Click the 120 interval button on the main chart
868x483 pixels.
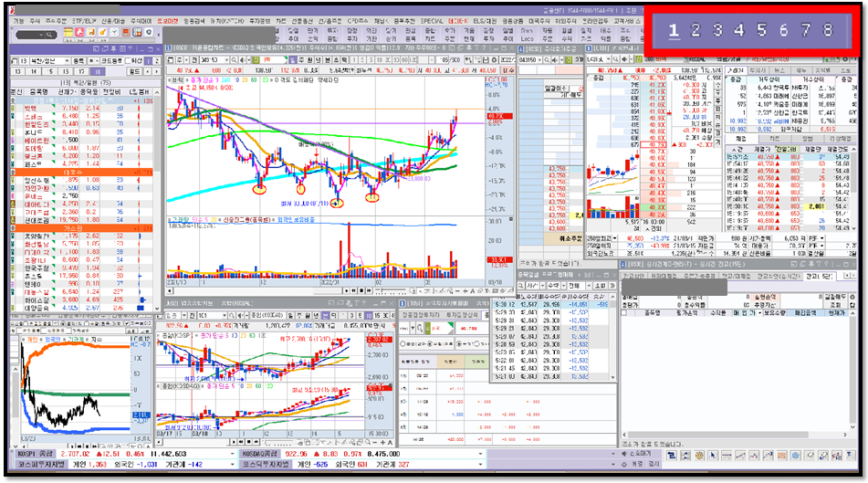coord(413,60)
